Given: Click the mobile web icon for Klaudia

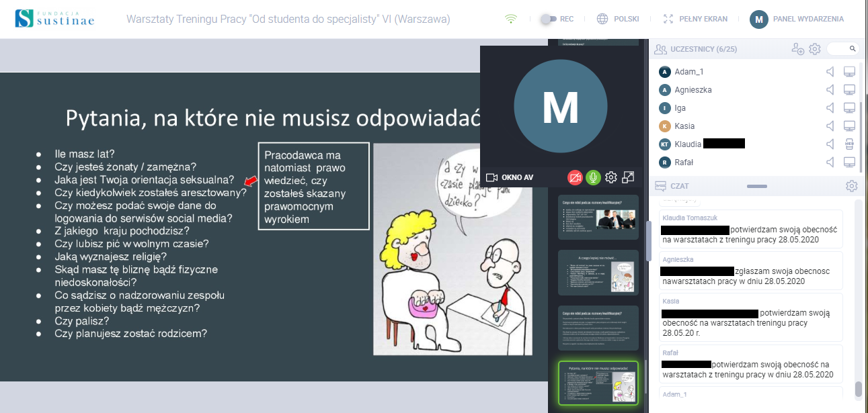Looking at the screenshot, I should (849, 144).
